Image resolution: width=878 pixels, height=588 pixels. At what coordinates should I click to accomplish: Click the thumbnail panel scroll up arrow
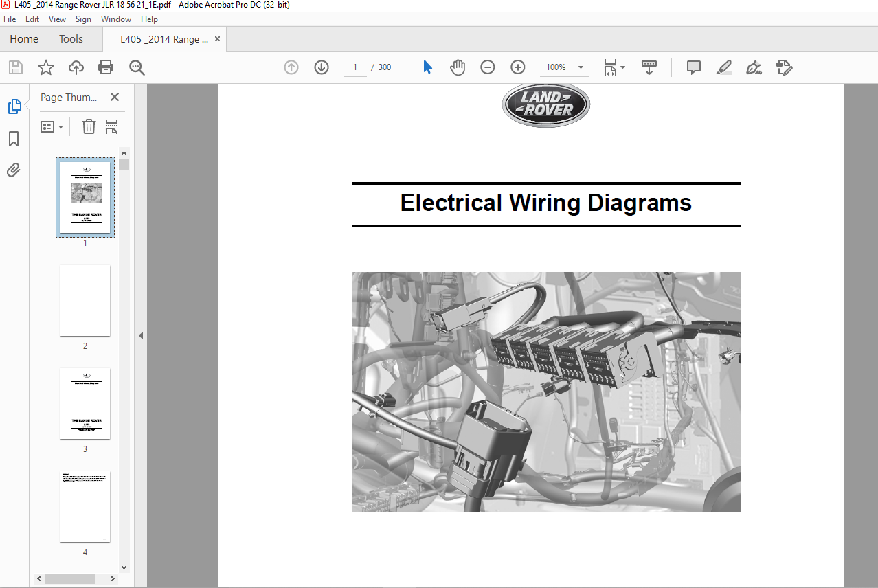click(x=124, y=153)
